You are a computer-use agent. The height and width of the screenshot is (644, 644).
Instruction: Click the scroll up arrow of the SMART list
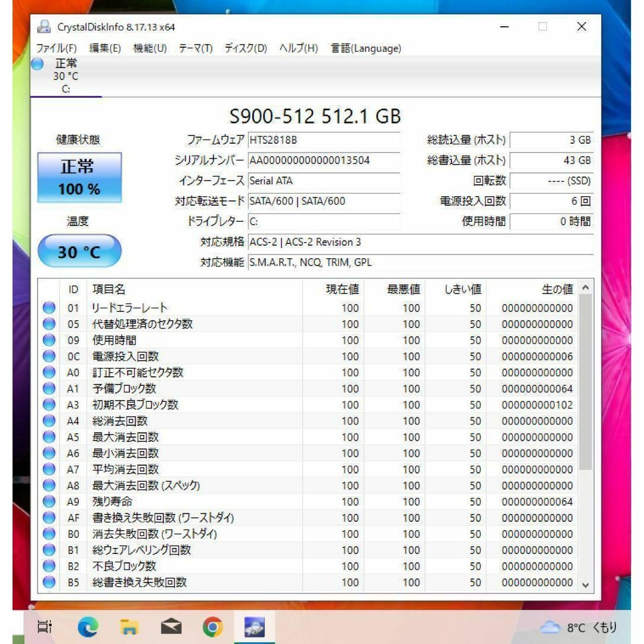coord(586,287)
